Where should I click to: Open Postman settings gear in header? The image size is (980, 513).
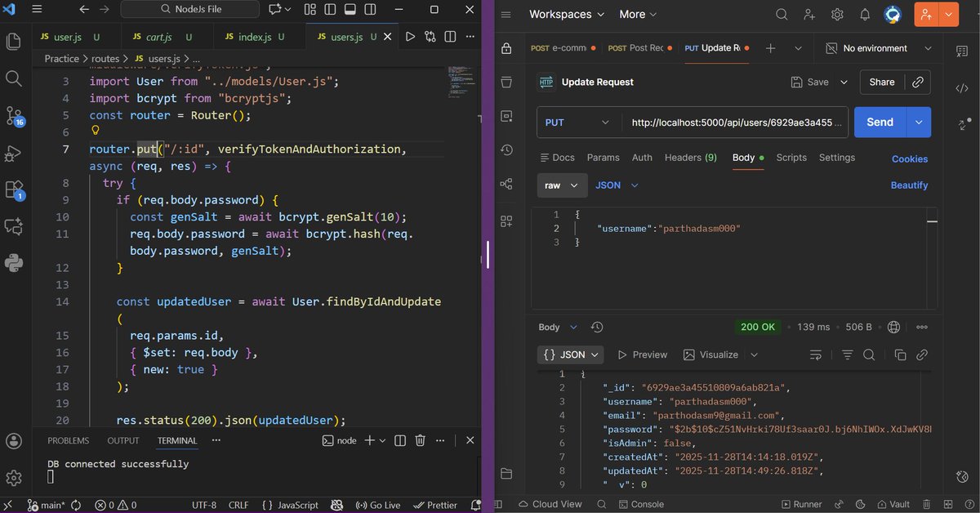[x=837, y=15]
